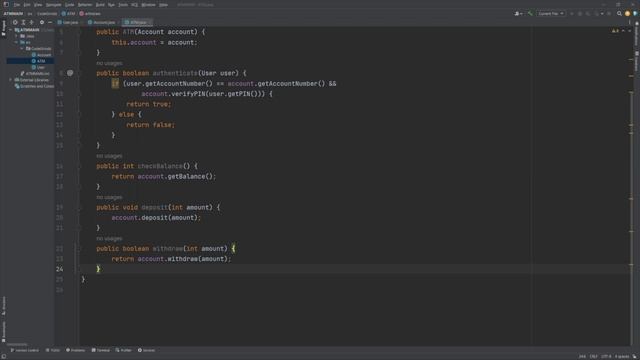
Task: Click the gutter icon beside authenticate method
Action: click(x=70, y=73)
